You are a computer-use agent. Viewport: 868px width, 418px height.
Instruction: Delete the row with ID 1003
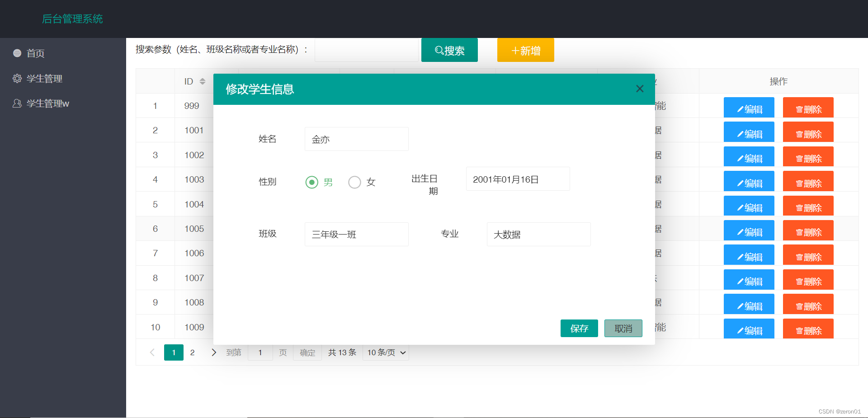808,181
